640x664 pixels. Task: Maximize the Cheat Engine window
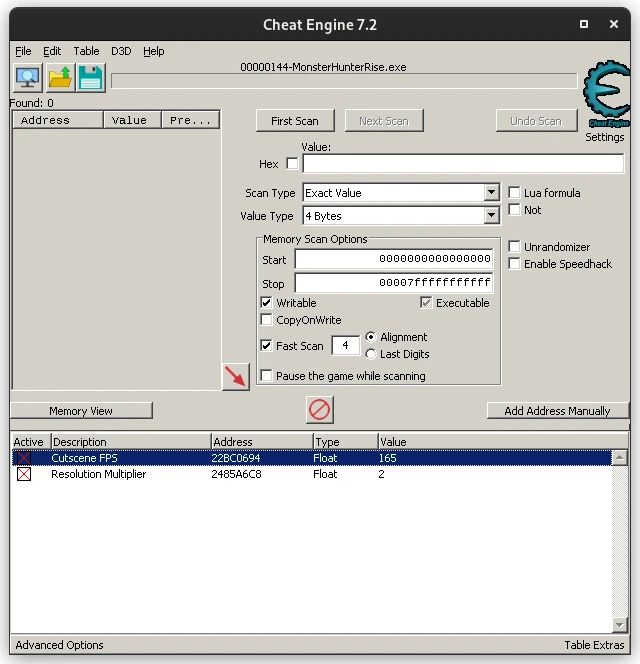584,24
